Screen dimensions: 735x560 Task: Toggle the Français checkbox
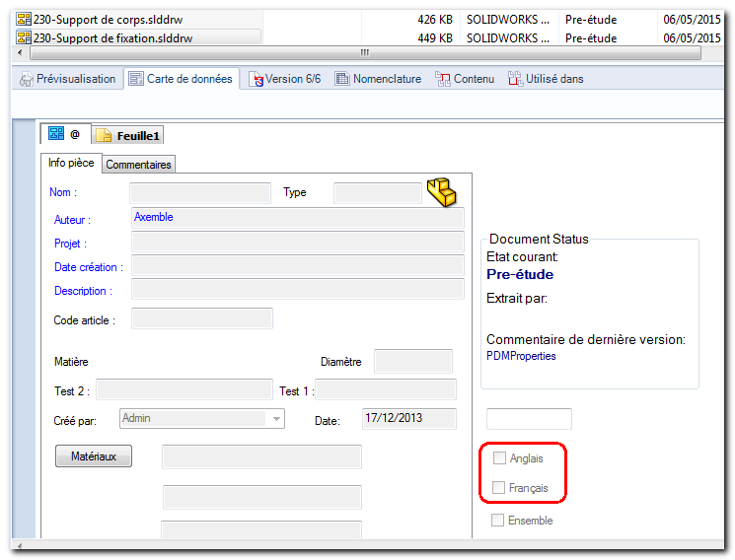pos(499,488)
